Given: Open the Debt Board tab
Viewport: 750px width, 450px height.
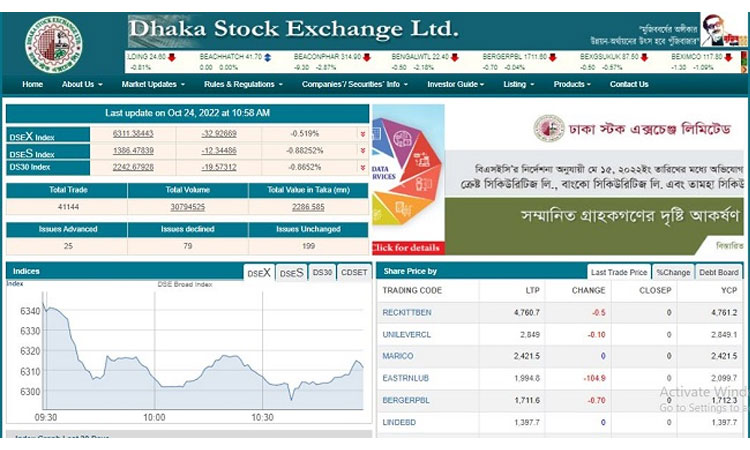Looking at the screenshot, I should [719, 273].
